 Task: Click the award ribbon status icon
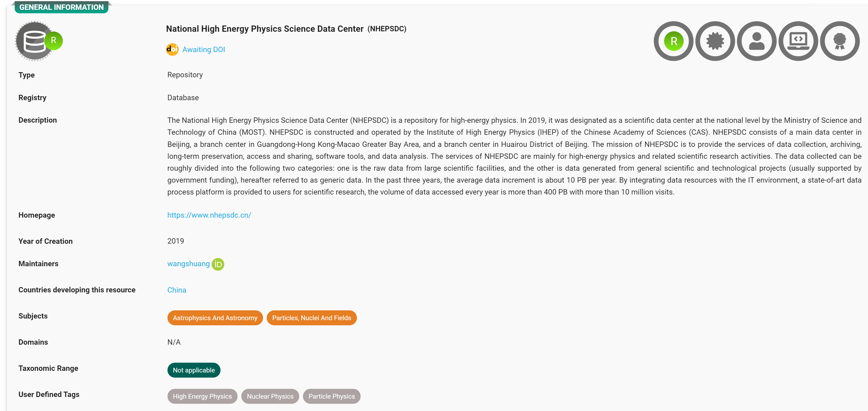point(839,41)
